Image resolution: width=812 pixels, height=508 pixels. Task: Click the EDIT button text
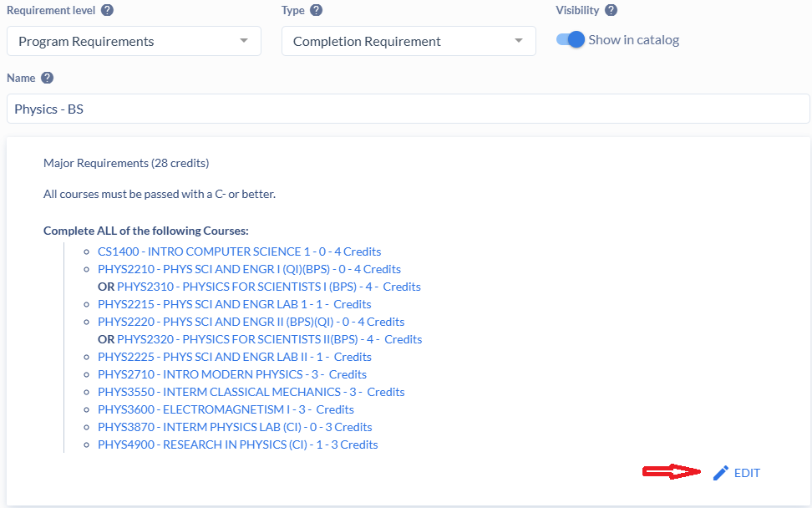(x=747, y=473)
